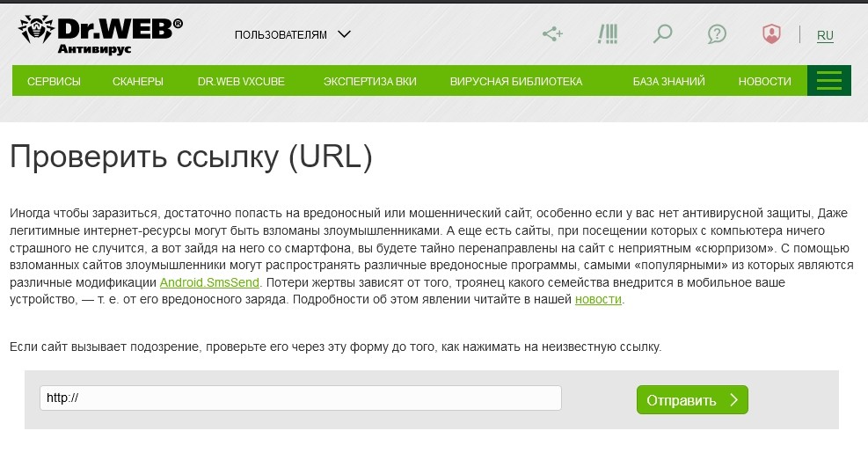Follow the Android.SmsSend link
This screenshot has width=868, height=460.
click(210, 283)
